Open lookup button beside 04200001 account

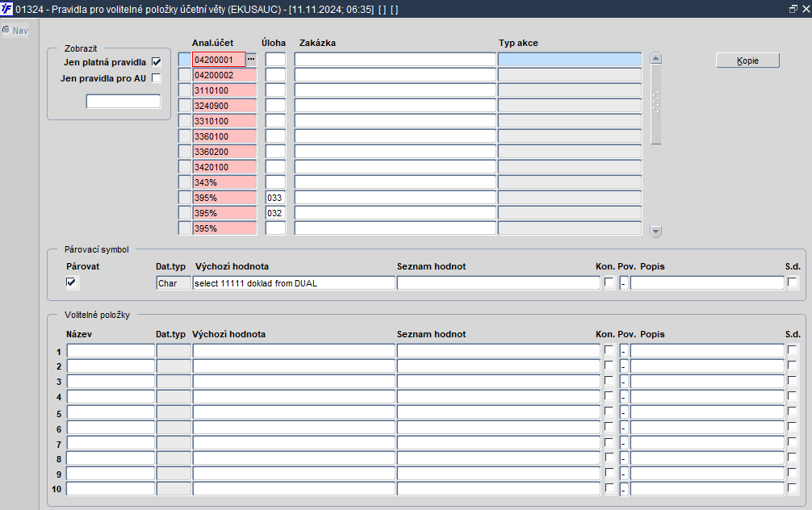[x=251, y=60]
